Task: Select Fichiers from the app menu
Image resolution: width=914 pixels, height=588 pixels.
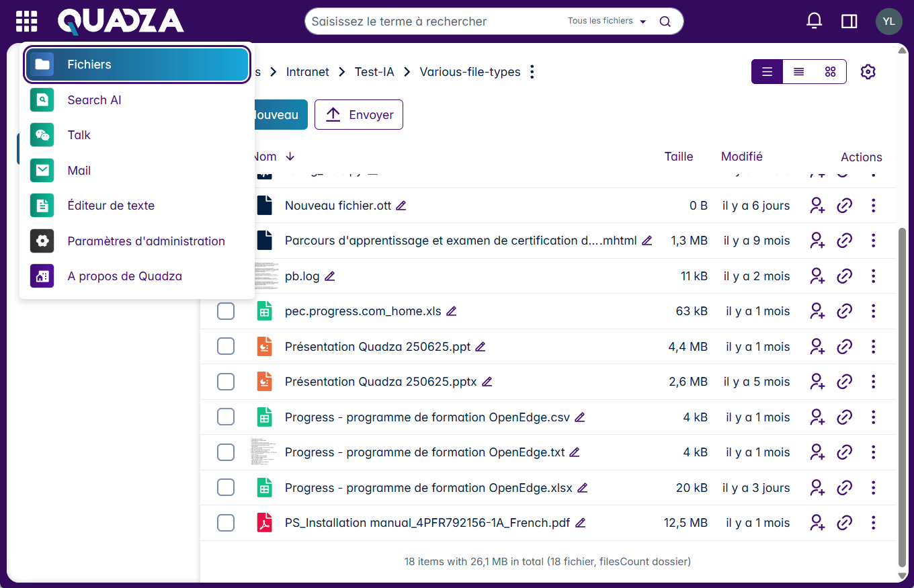Action: (x=89, y=64)
